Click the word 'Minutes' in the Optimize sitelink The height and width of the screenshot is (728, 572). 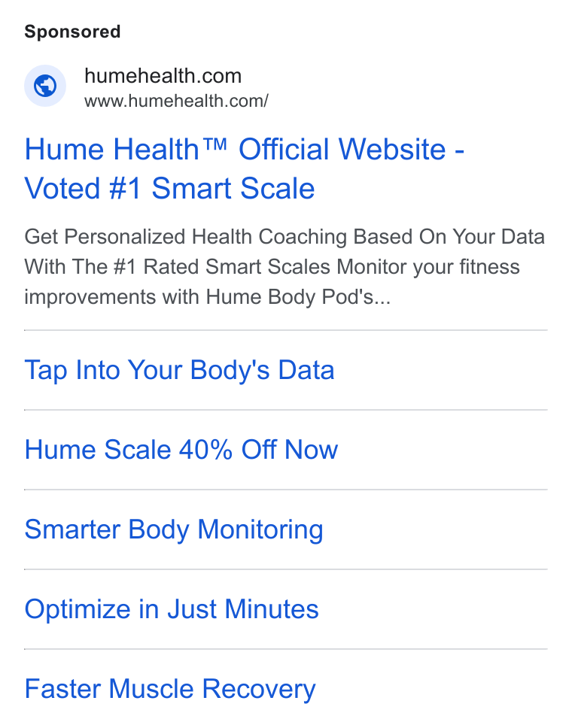click(x=272, y=609)
